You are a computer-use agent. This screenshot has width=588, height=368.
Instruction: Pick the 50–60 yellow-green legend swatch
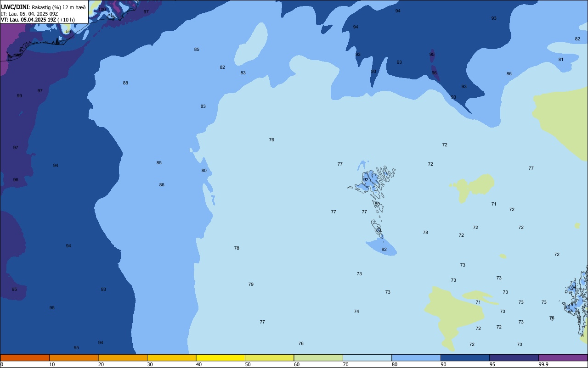[x=269, y=357]
